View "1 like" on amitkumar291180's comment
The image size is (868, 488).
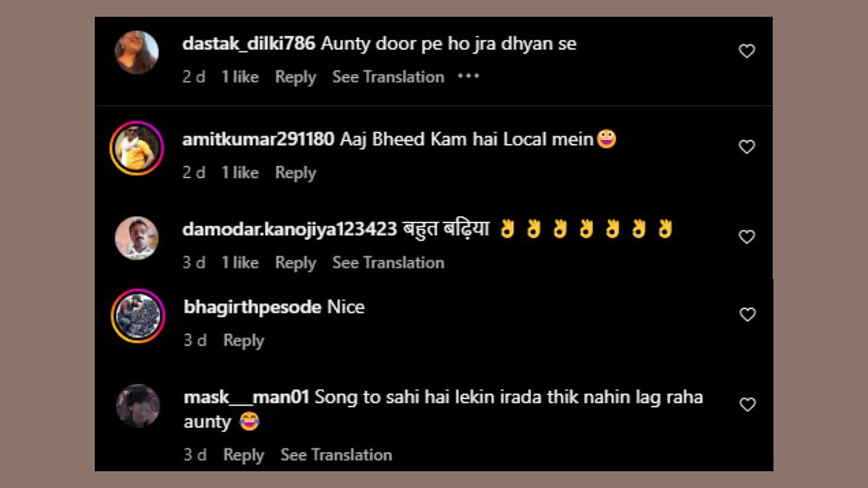click(239, 173)
